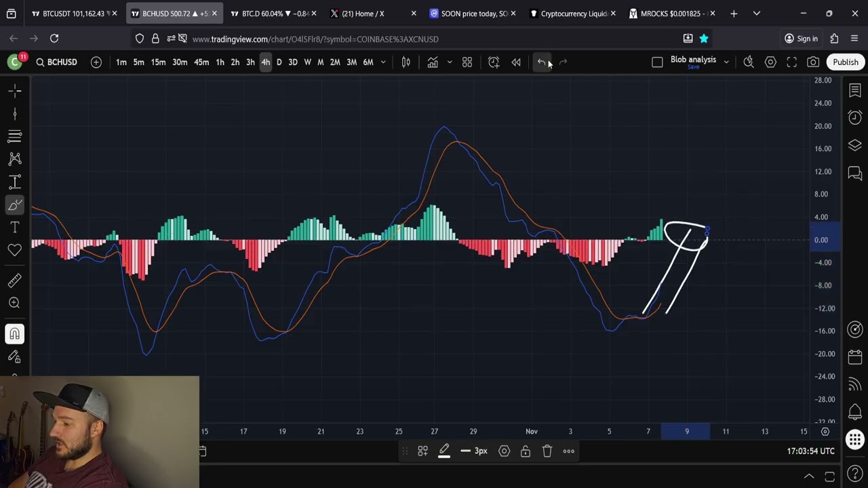868x488 pixels.
Task: Add symbol to compare plus icon
Action: tap(96, 62)
